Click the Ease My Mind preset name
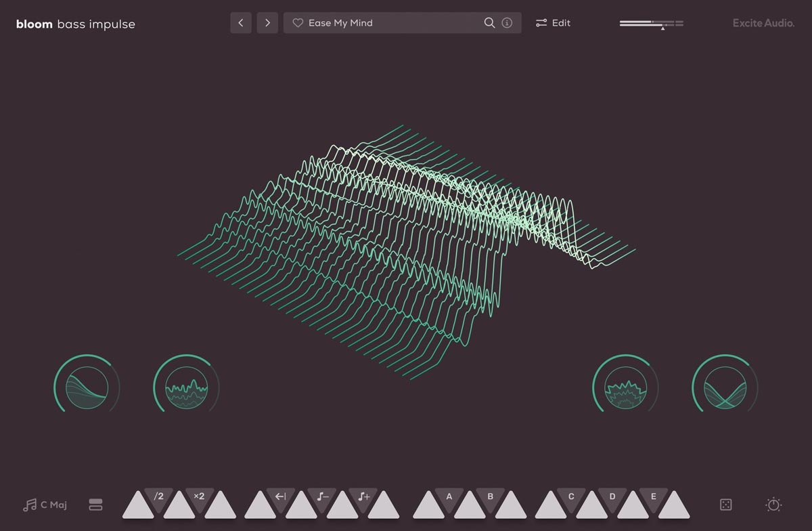The height and width of the screenshot is (531, 812). tap(341, 22)
